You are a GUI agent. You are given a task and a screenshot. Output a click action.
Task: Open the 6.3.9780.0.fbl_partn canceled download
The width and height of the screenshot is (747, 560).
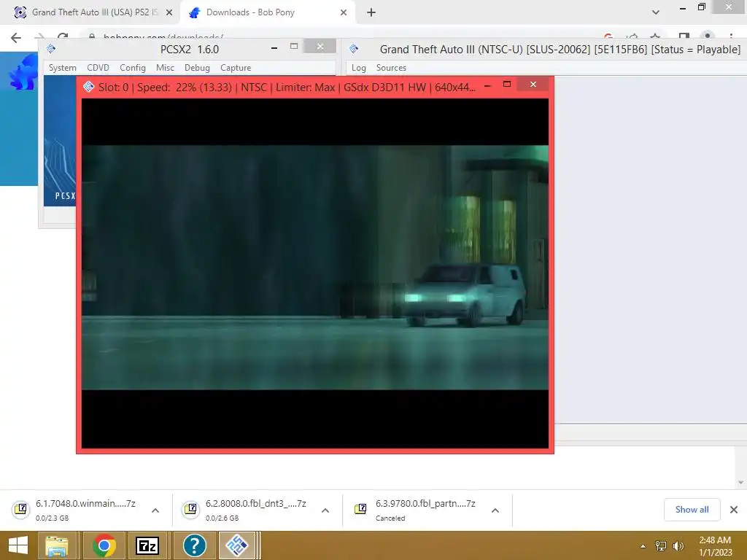click(425, 510)
